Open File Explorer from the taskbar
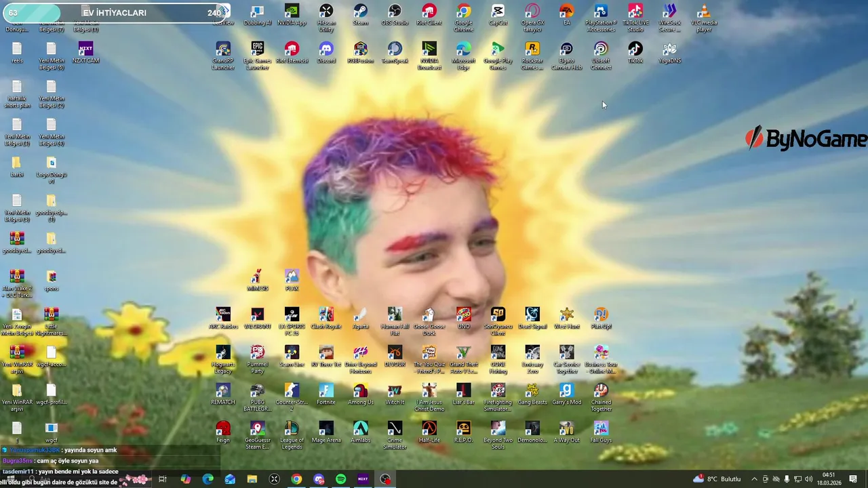 coord(252,479)
